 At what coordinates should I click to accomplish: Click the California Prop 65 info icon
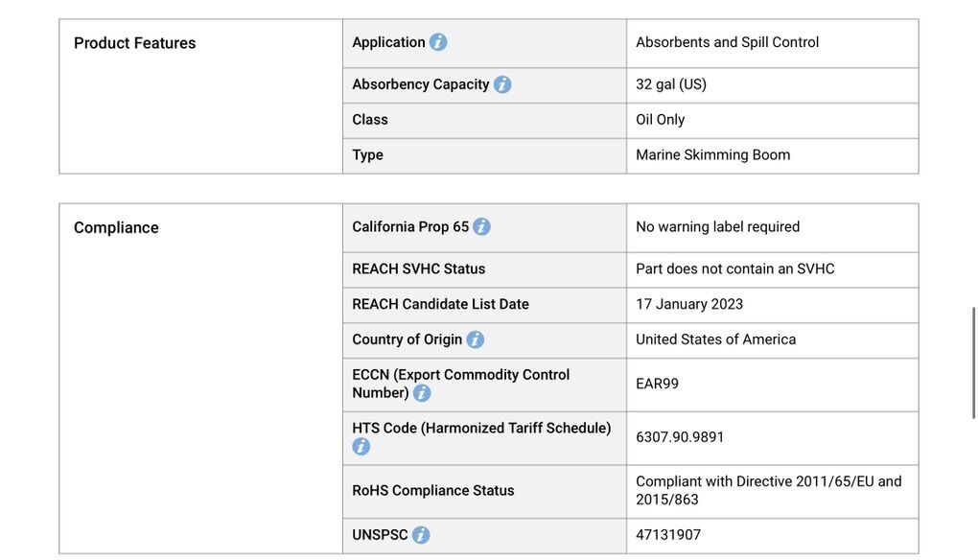click(481, 227)
